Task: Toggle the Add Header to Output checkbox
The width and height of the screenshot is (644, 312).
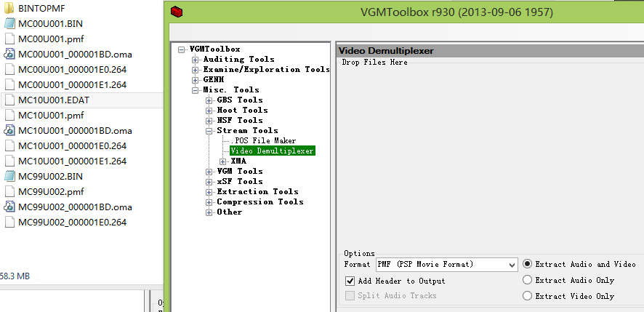Action: [350, 281]
